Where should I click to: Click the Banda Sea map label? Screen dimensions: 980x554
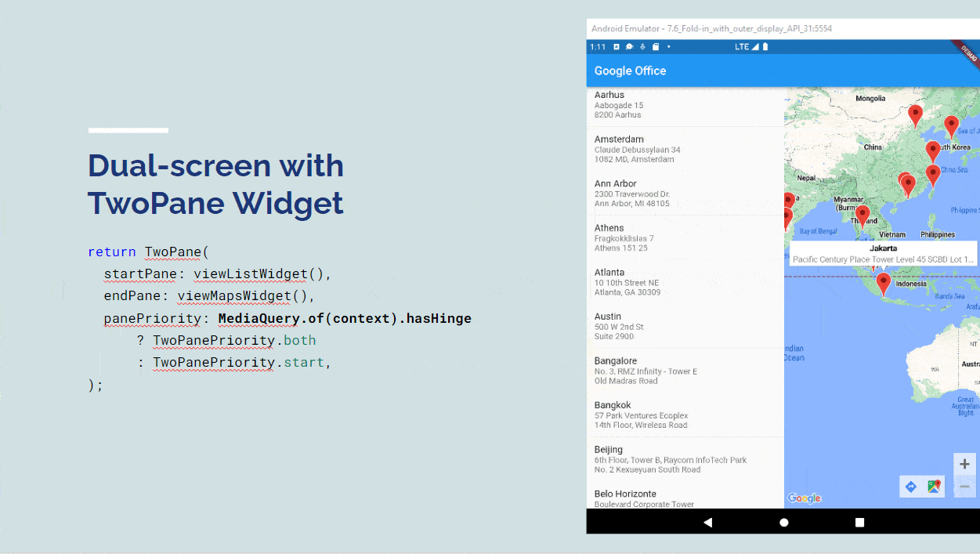pyautogui.click(x=949, y=296)
